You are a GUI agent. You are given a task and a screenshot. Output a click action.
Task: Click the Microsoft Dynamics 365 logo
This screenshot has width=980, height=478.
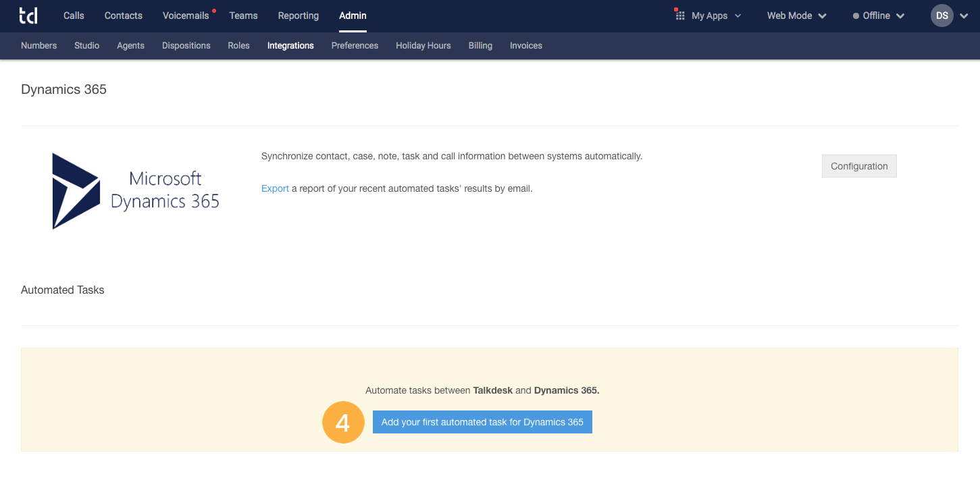(x=136, y=190)
